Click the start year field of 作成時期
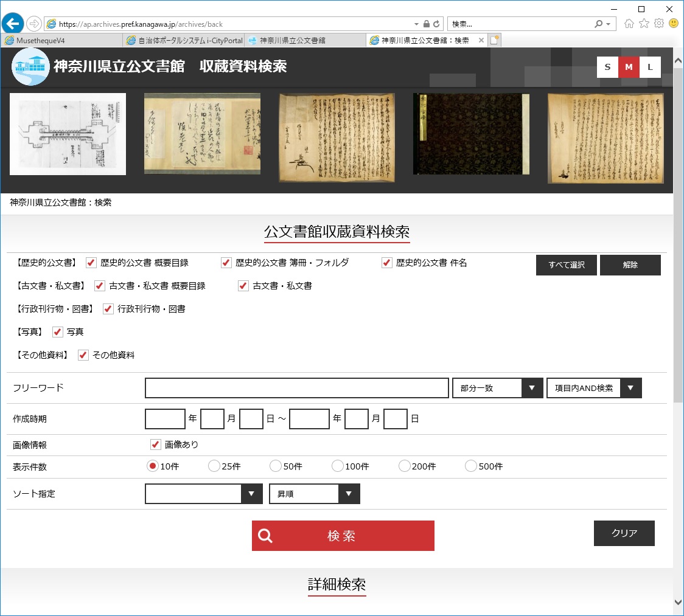This screenshot has width=684, height=616. point(165,418)
